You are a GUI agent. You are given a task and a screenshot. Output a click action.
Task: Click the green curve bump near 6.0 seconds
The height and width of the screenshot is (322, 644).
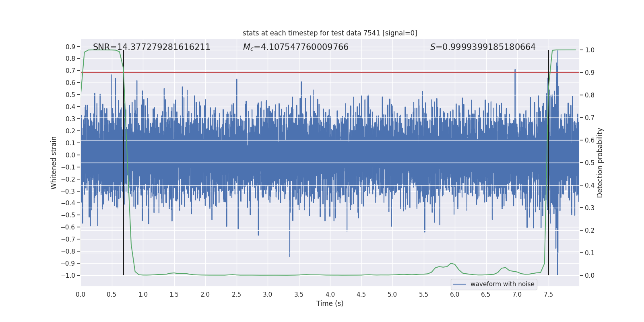coord(451,263)
